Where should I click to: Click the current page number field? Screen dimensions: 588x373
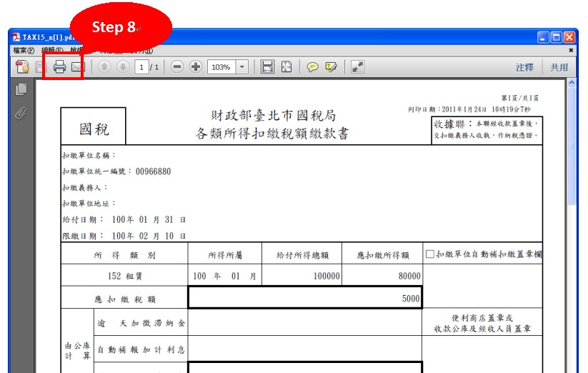click(x=141, y=67)
